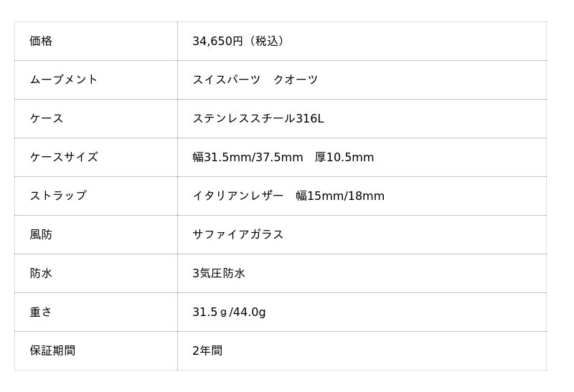This screenshot has width=574, height=392.
Task: Click the 31.5g/44.0g weight value
Action: pos(229,312)
